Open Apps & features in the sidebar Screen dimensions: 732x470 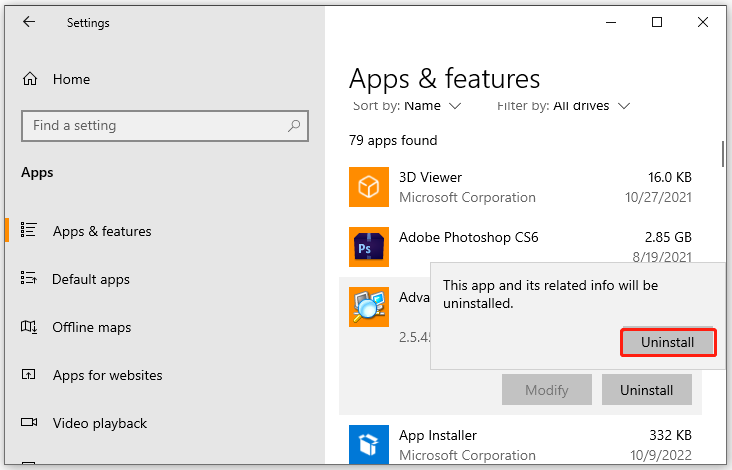(x=102, y=231)
